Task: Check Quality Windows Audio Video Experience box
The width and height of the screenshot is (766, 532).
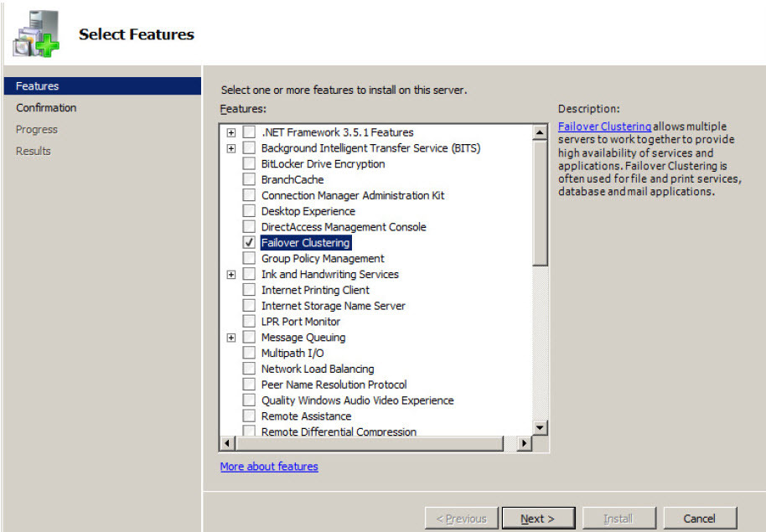Action: click(x=249, y=400)
